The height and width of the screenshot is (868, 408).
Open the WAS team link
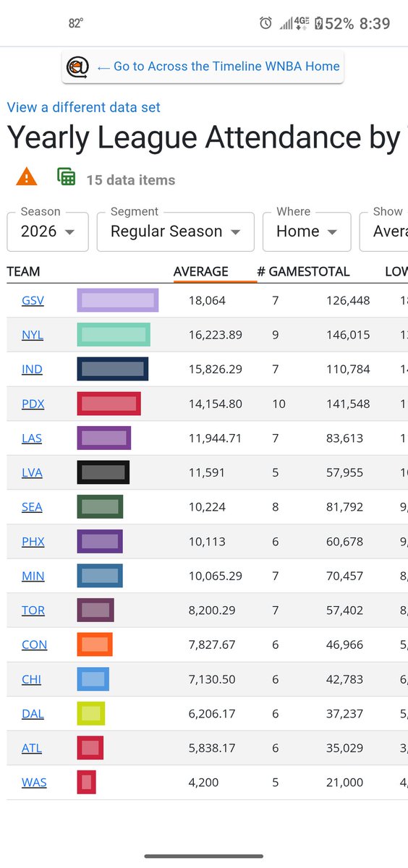click(34, 782)
